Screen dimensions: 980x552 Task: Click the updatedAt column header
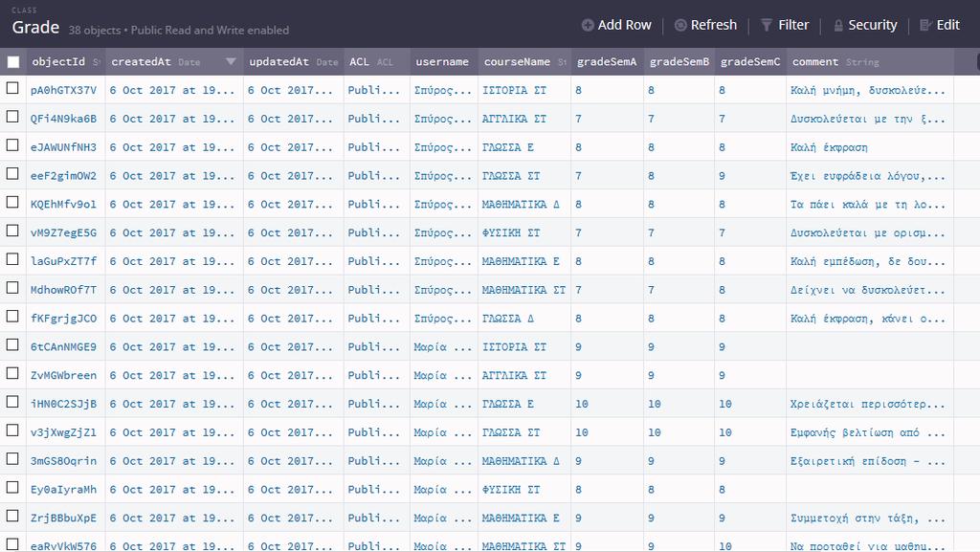[x=293, y=62]
